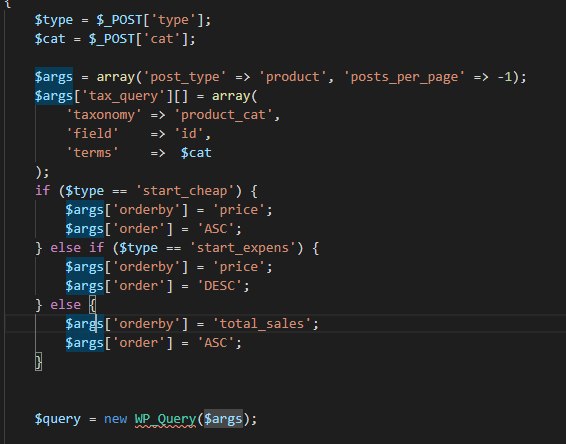Click 'field' key text

[92, 134]
